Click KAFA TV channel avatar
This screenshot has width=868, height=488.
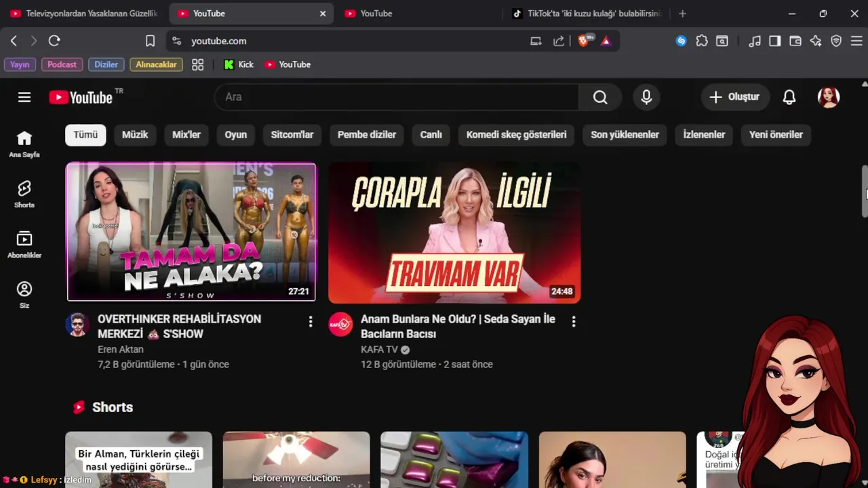click(x=340, y=325)
